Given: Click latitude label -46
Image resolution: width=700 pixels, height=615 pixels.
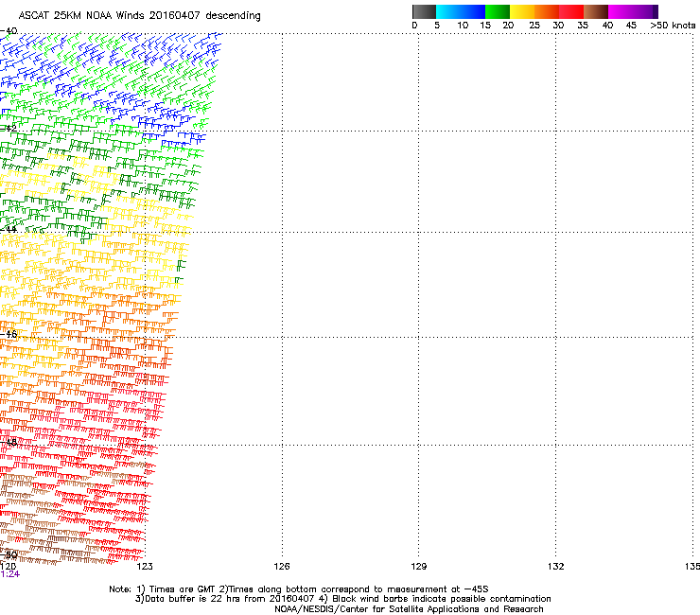Looking at the screenshot, I should (x=9, y=334).
